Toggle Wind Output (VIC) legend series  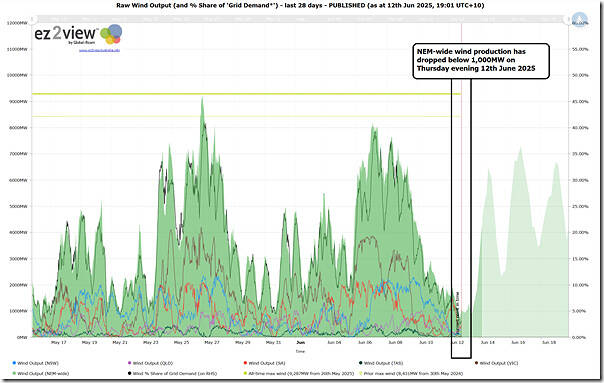click(497, 363)
